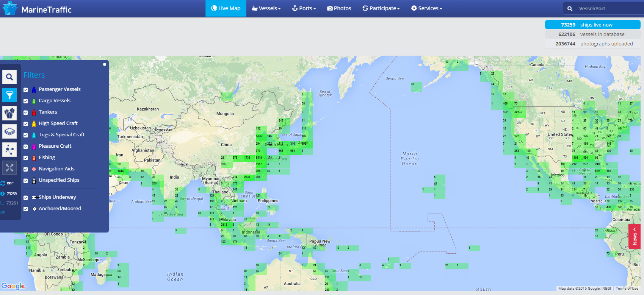Click the connected-nodes network sidebar icon
Image resolution: width=644 pixels, height=295 pixels.
9,150
